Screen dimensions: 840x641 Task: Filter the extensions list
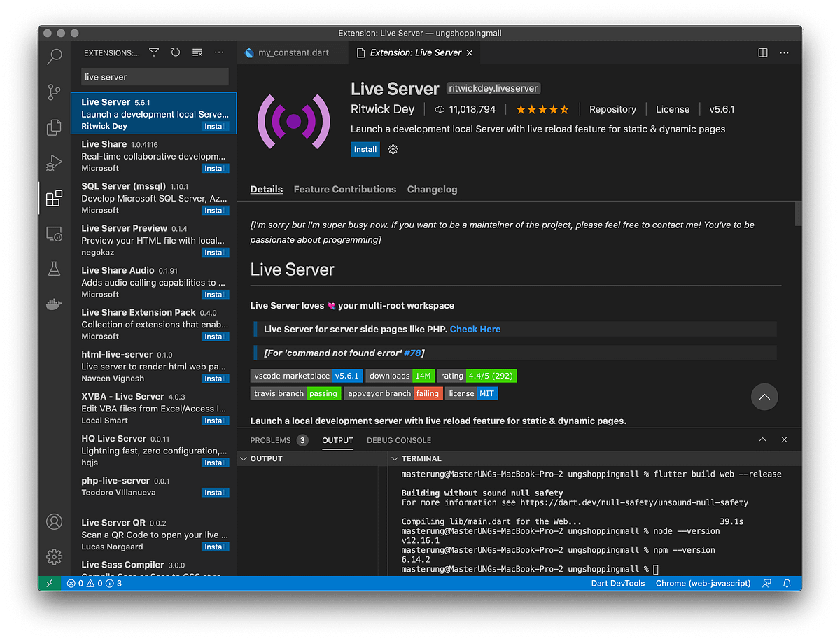154,52
